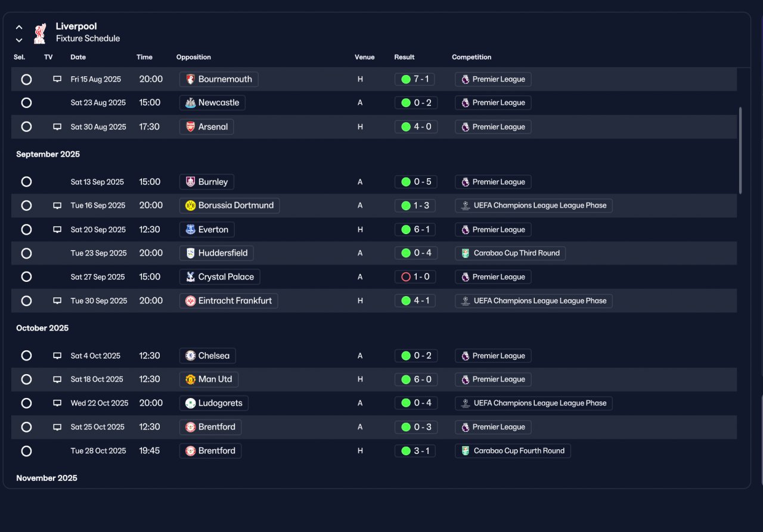Click date Sat 27 Sep 2025
Image resolution: width=763 pixels, height=532 pixels.
click(x=98, y=277)
